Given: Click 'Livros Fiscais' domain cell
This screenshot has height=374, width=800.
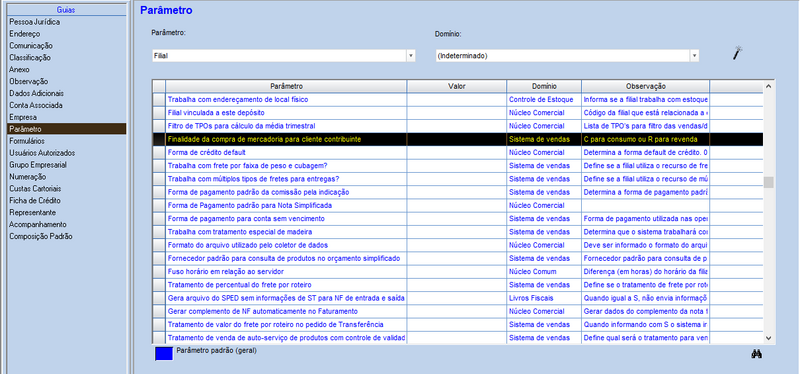Looking at the screenshot, I should 544,298.
